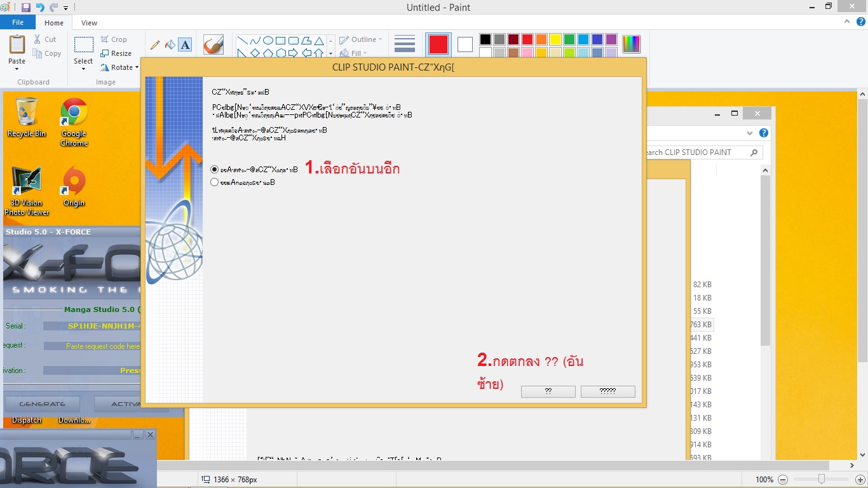Click Paint's vertical scrollbar down arrow
This screenshot has height=488, width=868.
coord(862,455)
